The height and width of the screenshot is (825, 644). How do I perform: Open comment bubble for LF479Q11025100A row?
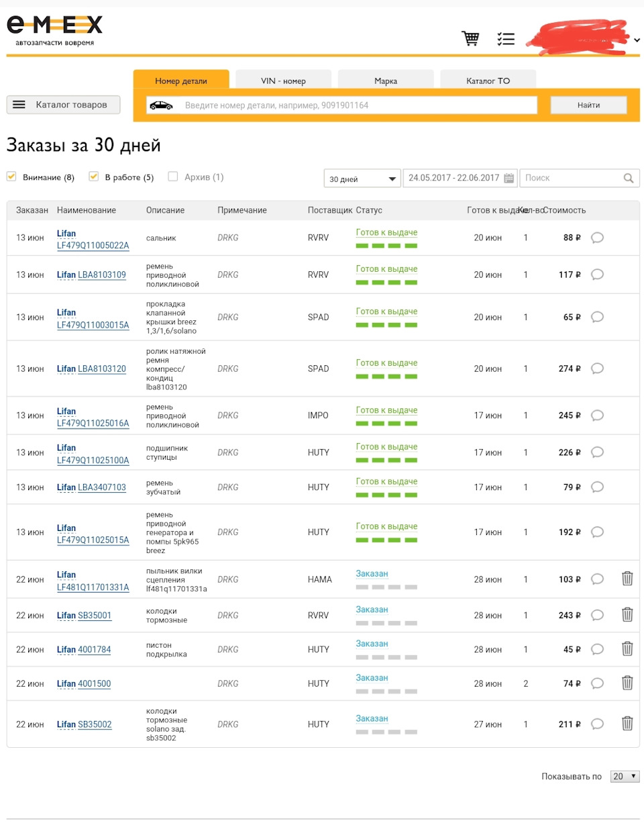[x=597, y=452]
